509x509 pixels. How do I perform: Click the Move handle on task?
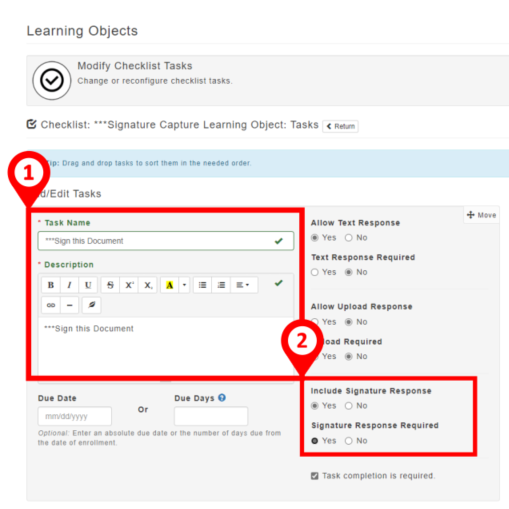482,215
